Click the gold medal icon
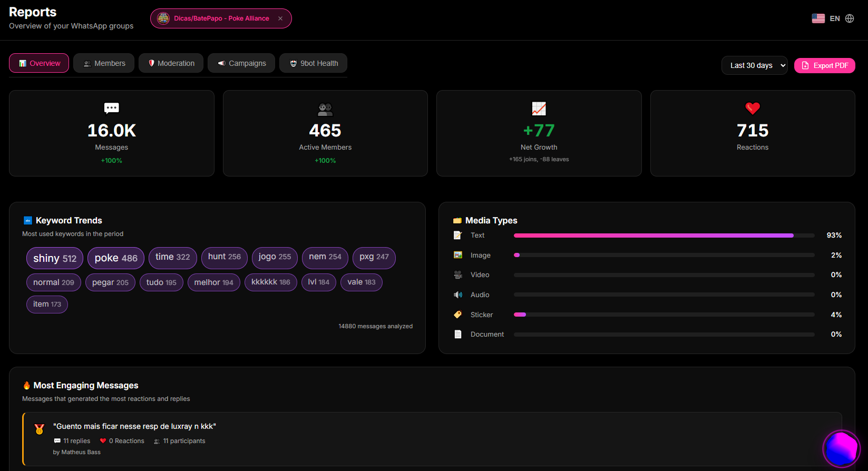868x471 pixels. coord(39,429)
